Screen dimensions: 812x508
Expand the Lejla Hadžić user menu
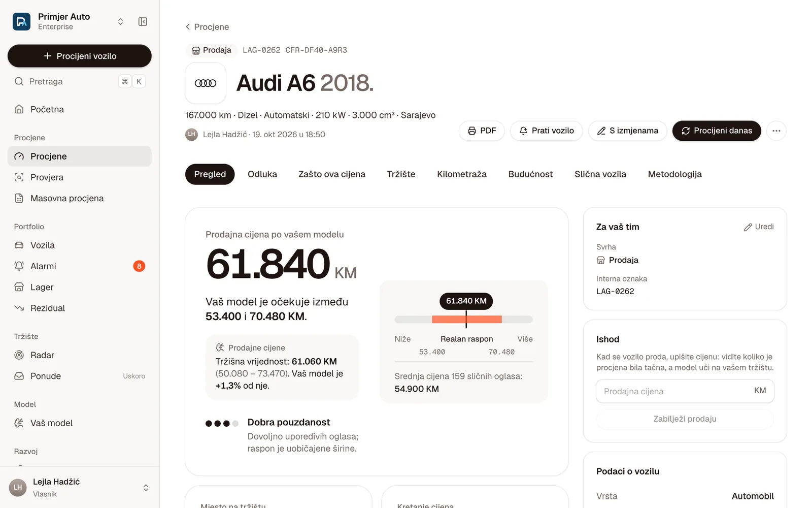pyautogui.click(x=146, y=488)
